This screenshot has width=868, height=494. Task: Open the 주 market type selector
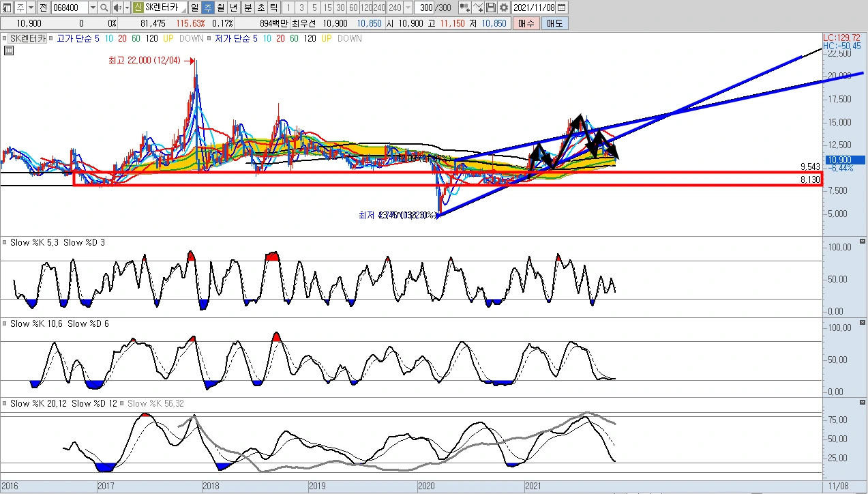[x=20, y=8]
